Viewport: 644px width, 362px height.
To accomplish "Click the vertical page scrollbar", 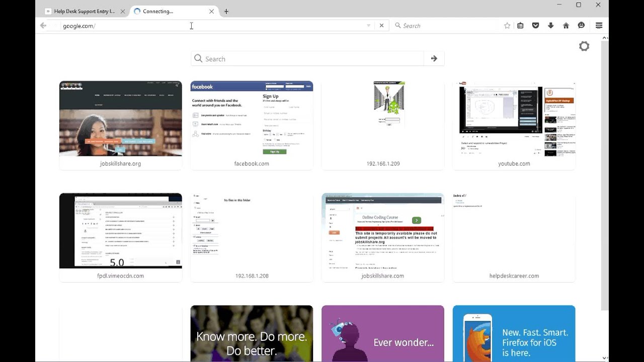I will 605,175.
